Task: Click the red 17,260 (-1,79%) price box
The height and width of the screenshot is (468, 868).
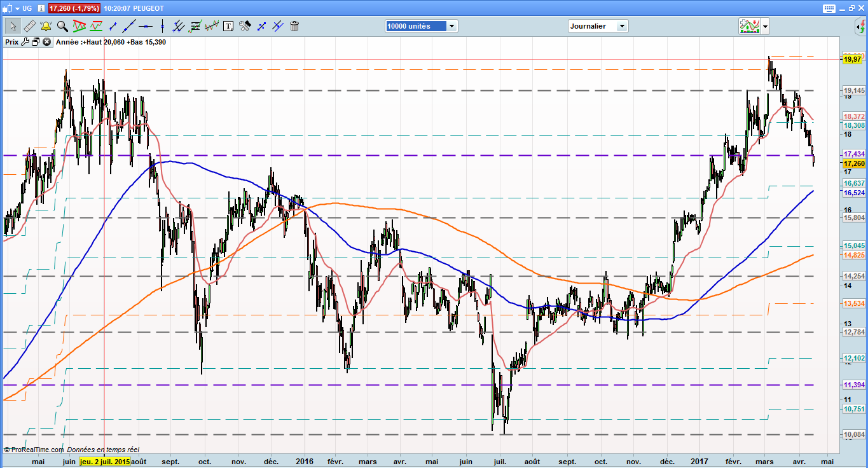Action: pyautogui.click(x=74, y=8)
